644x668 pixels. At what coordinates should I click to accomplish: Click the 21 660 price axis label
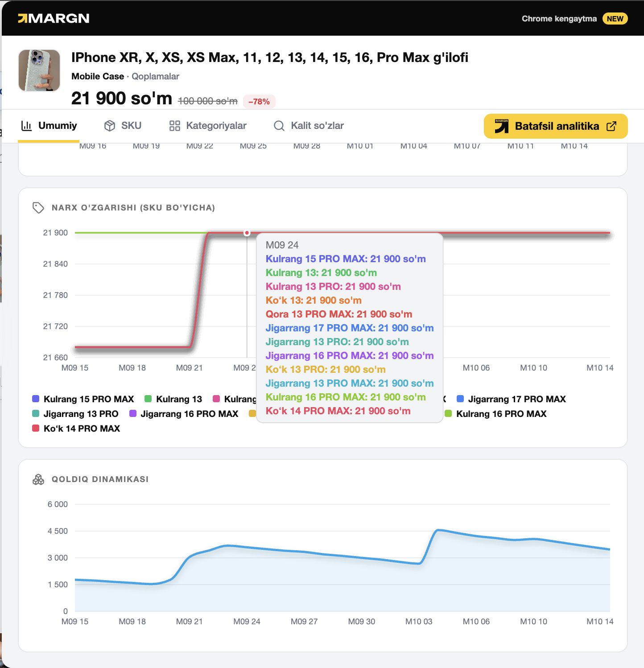click(x=55, y=358)
